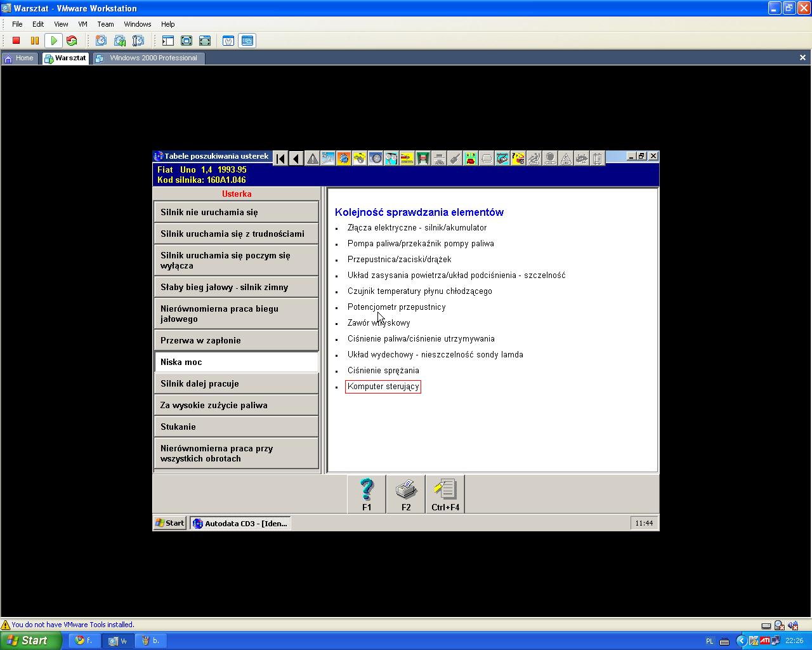812x650 pixels.
Task: Click the hard disk device status icon
Action: coord(766,625)
